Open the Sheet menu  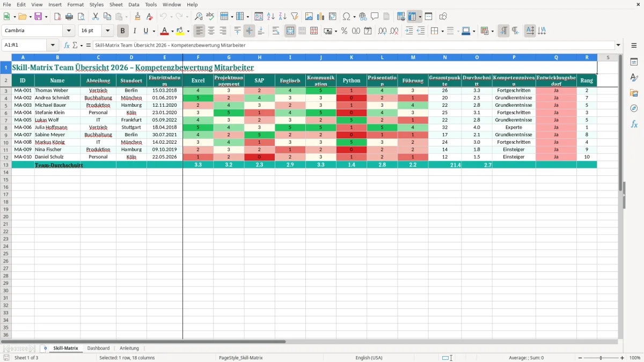[x=116, y=4]
